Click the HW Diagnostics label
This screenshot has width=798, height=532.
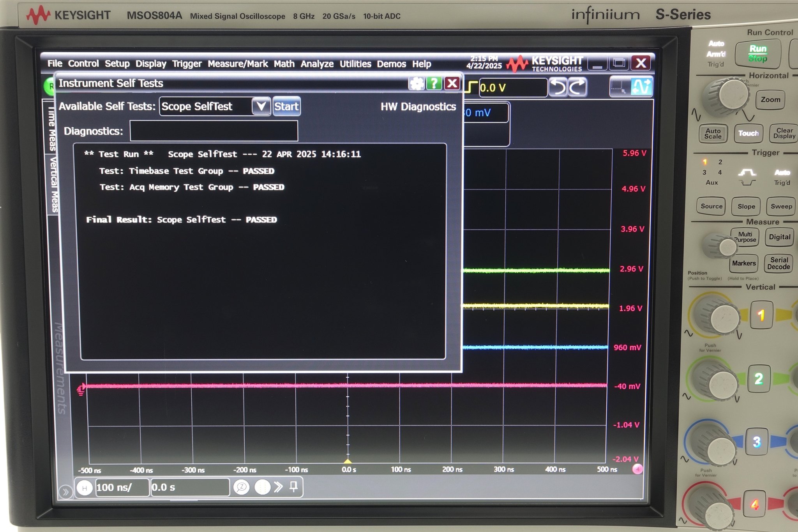pyautogui.click(x=418, y=107)
